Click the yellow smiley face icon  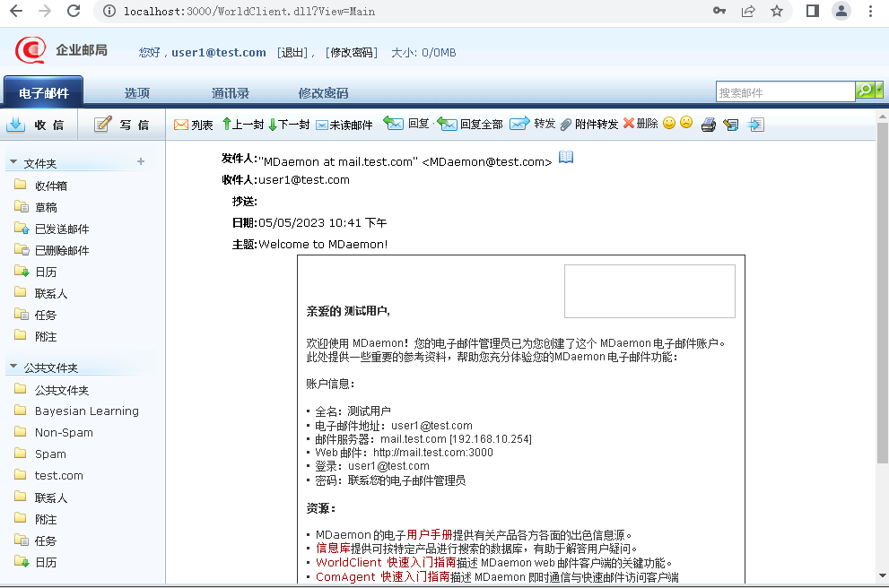point(669,123)
